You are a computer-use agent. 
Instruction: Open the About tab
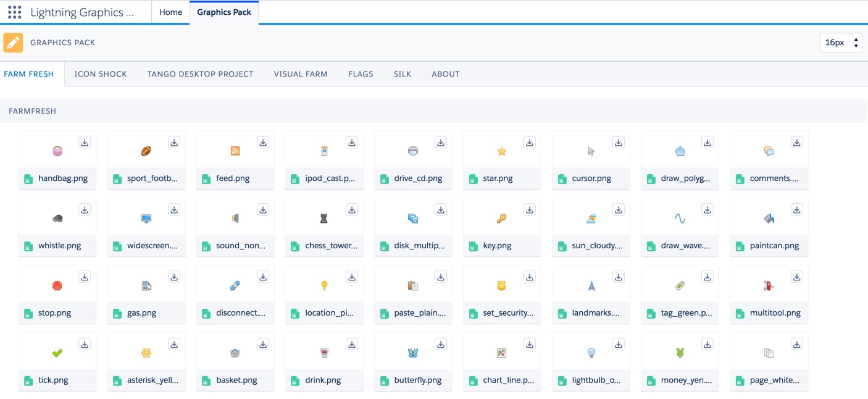click(445, 74)
